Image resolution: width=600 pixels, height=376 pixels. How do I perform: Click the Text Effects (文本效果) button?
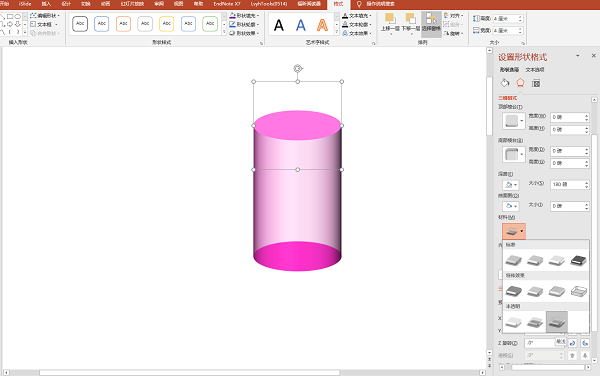(356, 33)
